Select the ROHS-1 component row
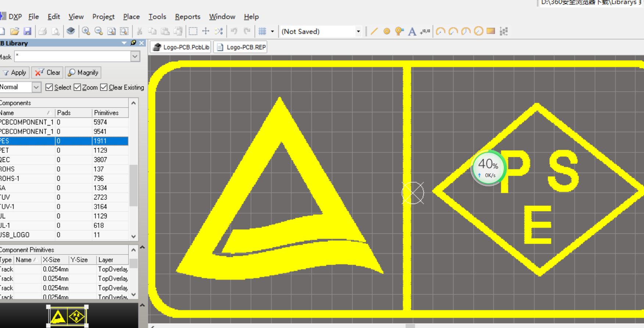This screenshot has width=644, height=328. point(64,179)
